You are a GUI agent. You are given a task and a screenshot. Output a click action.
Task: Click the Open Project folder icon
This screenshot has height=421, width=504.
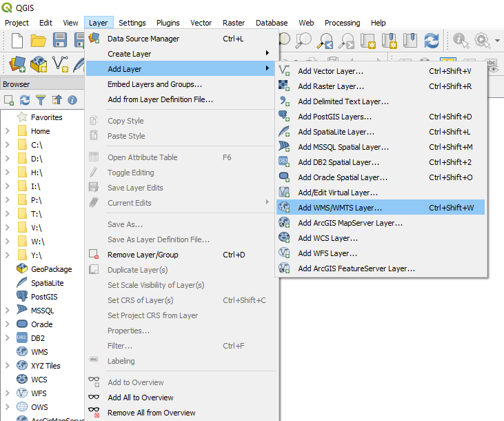click(38, 41)
